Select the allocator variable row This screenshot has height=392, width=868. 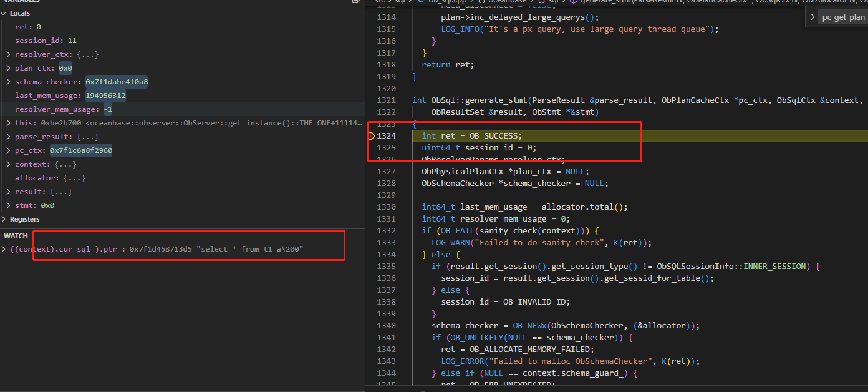(x=182, y=178)
